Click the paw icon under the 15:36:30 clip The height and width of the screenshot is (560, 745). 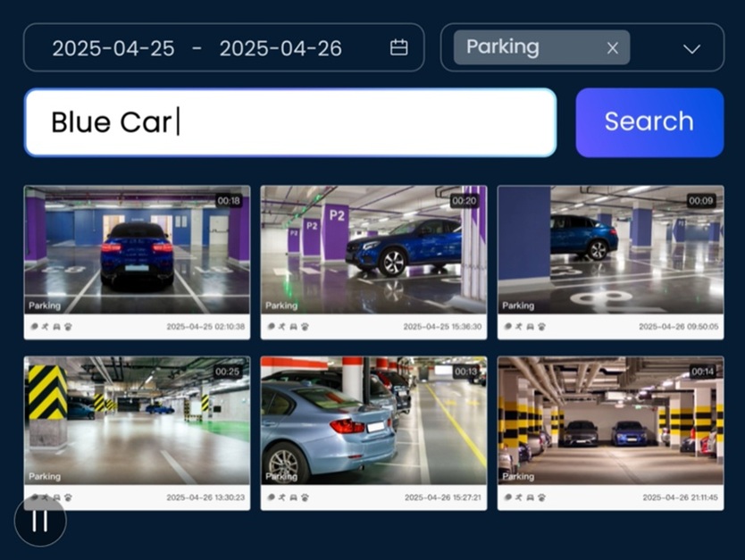click(x=305, y=327)
